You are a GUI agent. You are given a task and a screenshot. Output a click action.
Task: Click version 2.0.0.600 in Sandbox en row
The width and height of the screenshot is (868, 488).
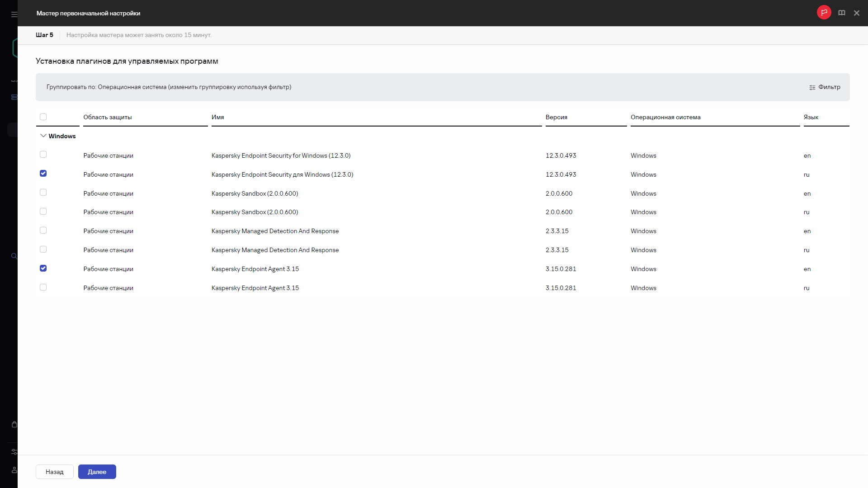(x=559, y=193)
